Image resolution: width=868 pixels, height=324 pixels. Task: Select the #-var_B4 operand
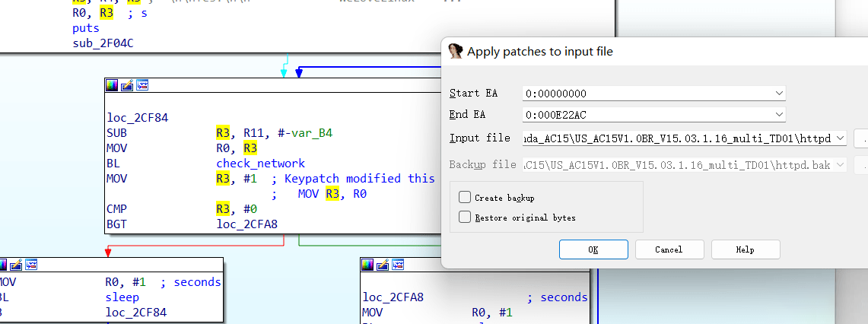pos(305,133)
